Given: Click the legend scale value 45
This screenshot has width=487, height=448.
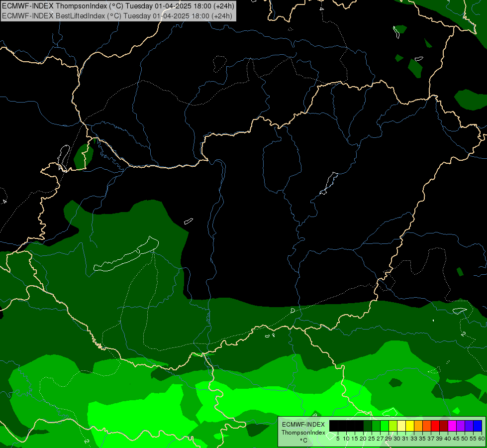Looking at the screenshot, I should coord(457,439).
